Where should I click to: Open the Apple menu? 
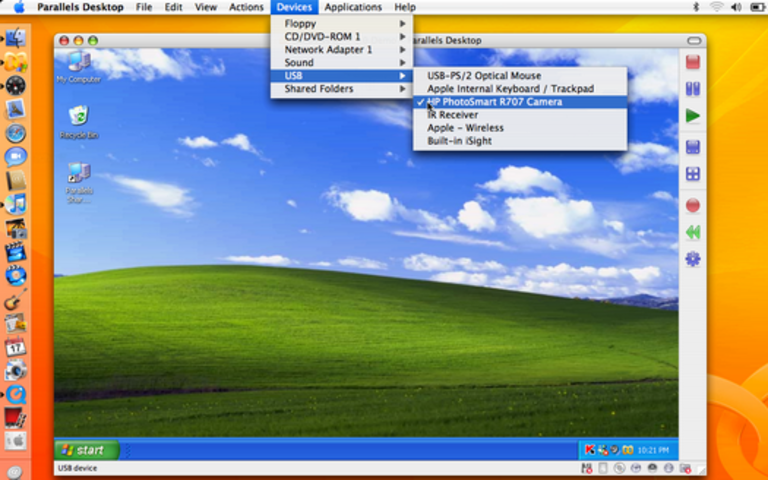click(x=19, y=7)
